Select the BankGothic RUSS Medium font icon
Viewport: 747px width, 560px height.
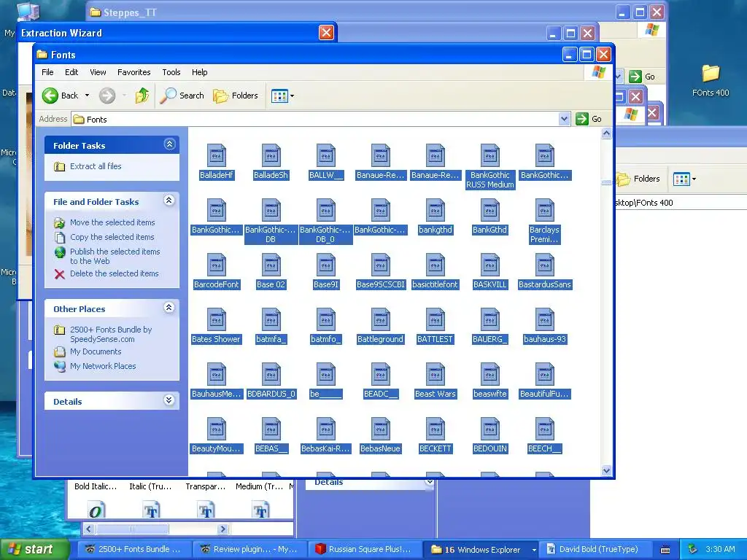pos(489,155)
